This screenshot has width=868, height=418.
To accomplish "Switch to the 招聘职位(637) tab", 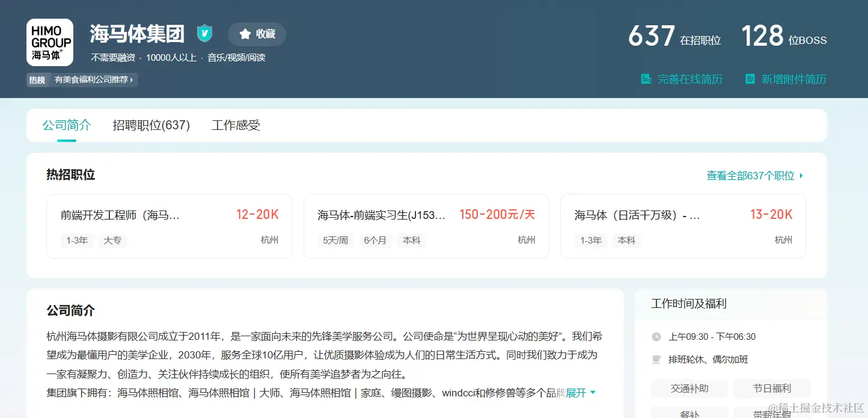I will pos(151,125).
